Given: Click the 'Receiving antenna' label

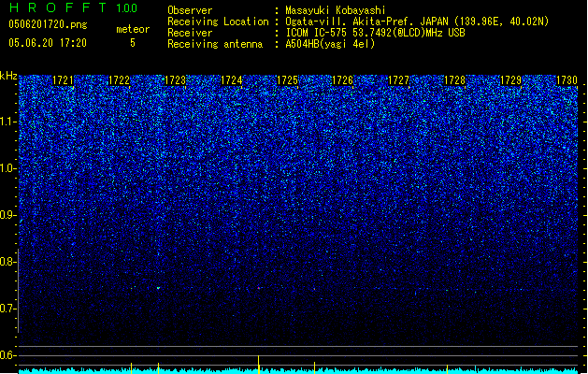Looking at the screenshot, I should (x=215, y=44).
